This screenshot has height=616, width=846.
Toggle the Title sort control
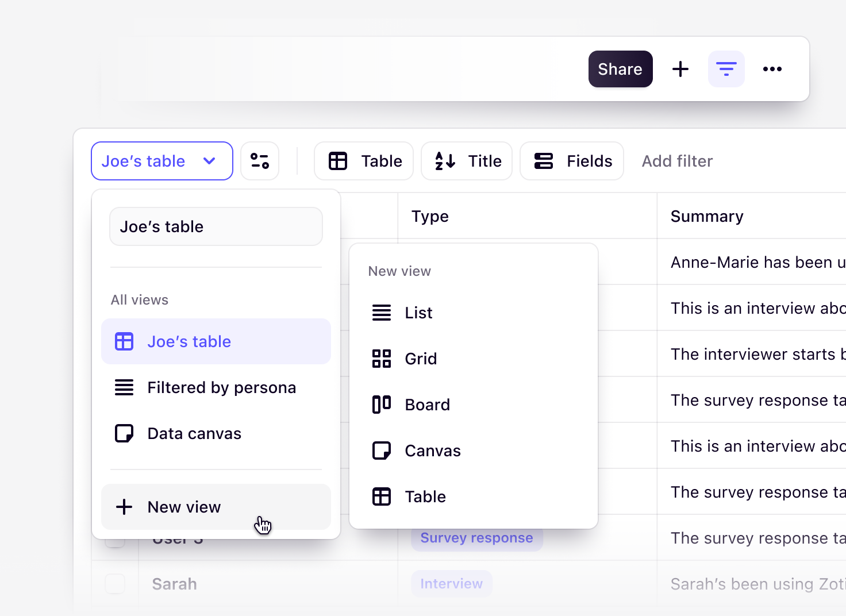coord(466,161)
